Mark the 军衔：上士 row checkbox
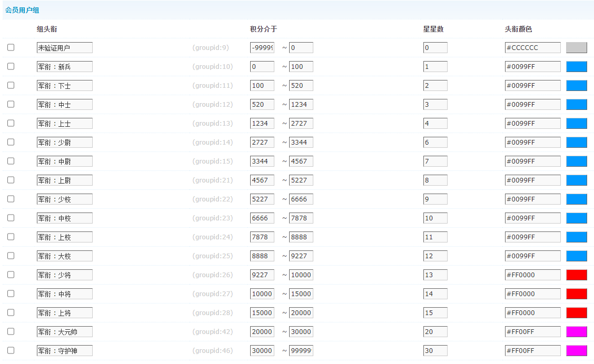Screen dimensions: 594x364 coord(11,123)
